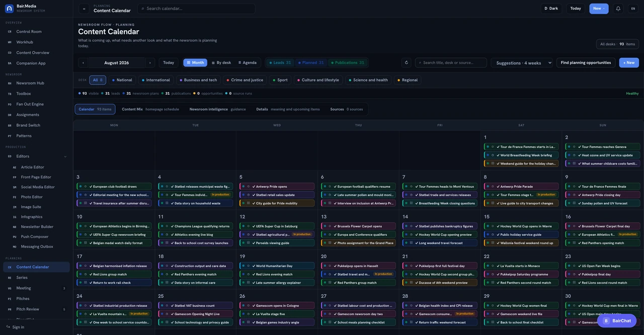Switch to the Month view
Screen dimensions: 644x335
point(195,63)
